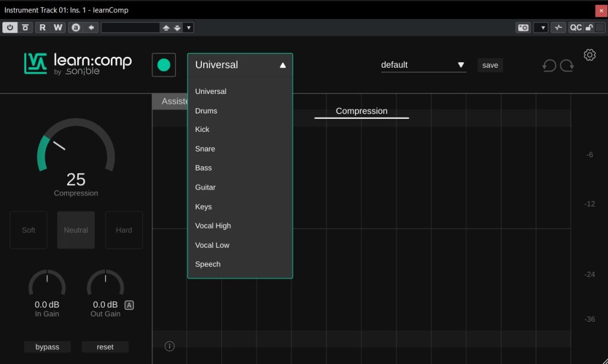Toggle auto gain A button
Screen dimensions: 608x364
129,305
